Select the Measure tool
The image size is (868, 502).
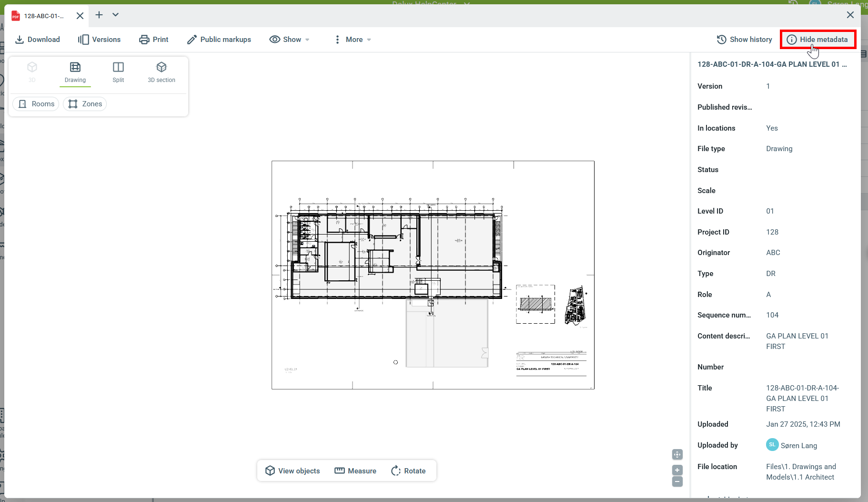355,471
